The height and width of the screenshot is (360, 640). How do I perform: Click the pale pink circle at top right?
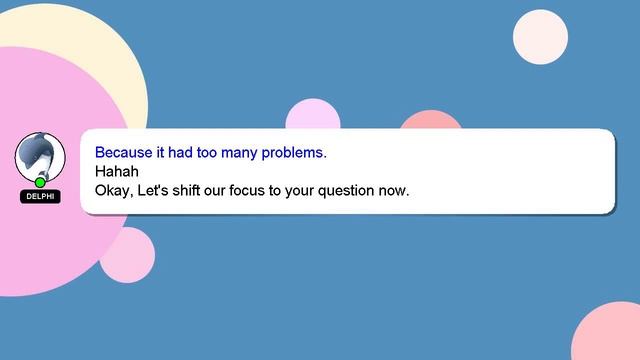[540, 37]
